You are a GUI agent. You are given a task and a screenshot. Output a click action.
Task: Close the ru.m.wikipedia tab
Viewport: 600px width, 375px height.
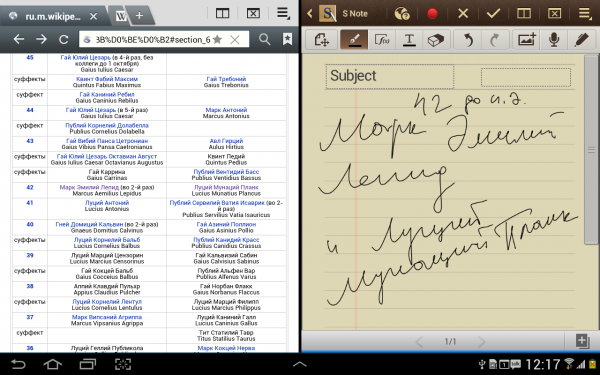pyautogui.click(x=94, y=16)
